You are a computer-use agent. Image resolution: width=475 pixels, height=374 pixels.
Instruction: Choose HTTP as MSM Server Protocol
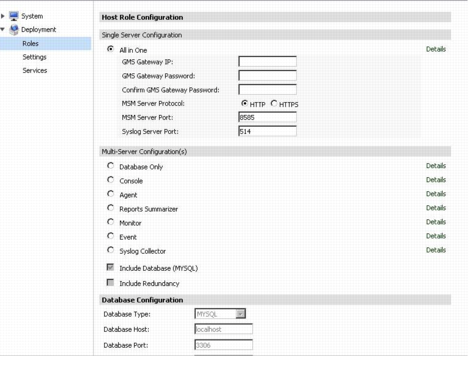click(x=244, y=103)
